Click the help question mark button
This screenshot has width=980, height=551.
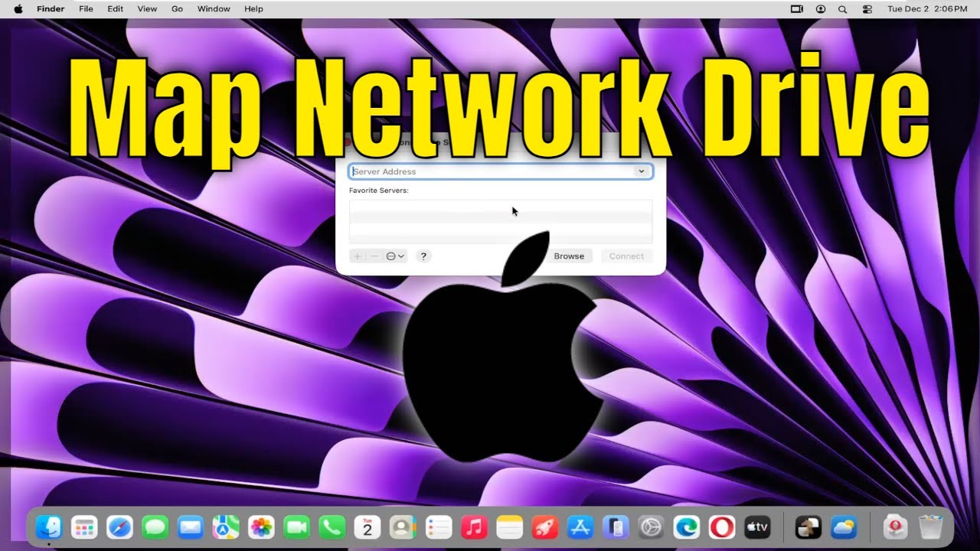pyautogui.click(x=423, y=256)
